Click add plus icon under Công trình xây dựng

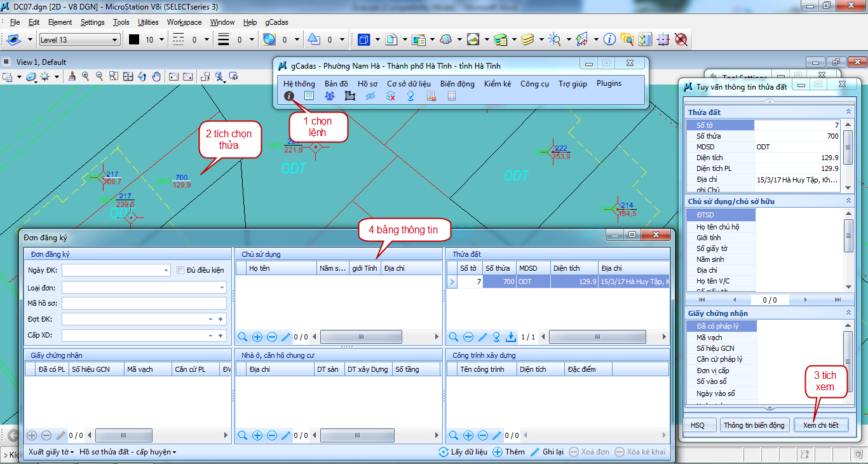tap(468, 435)
